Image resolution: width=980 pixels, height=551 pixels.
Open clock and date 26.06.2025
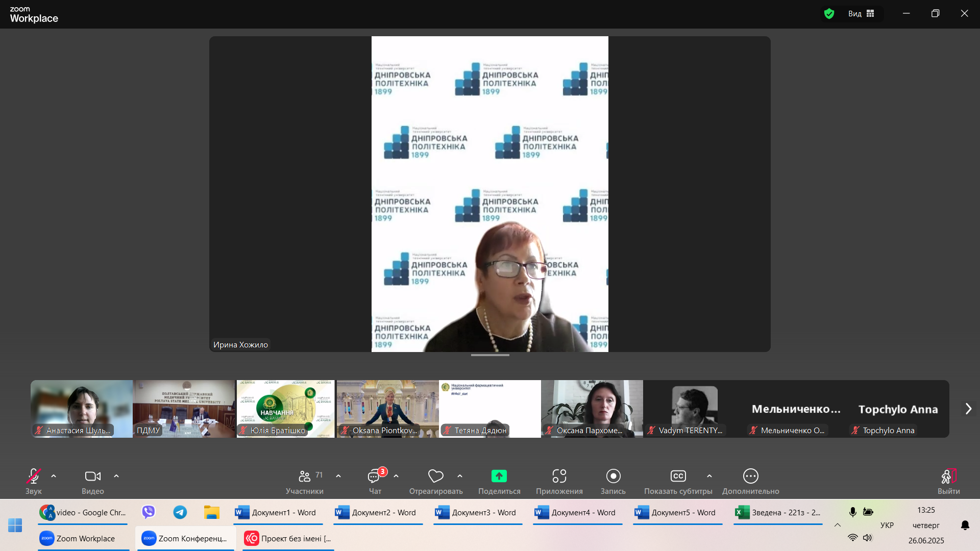(926, 525)
